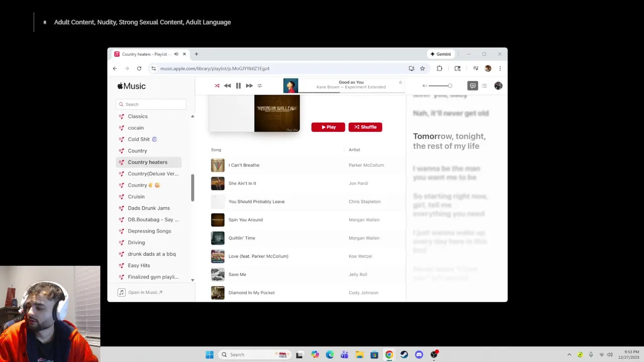Open a new Chrome tab
This screenshot has width=644, height=362.
click(196, 54)
